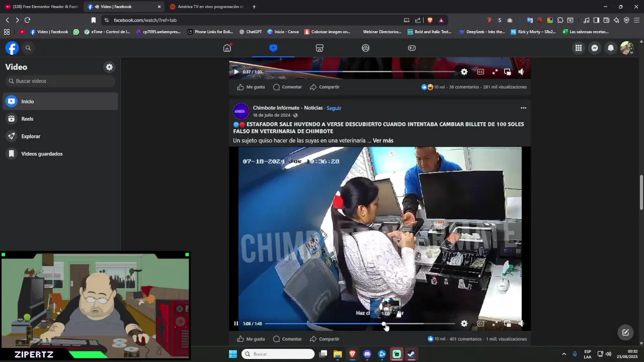Click browser address bar URL
Image resolution: width=644 pixels, height=362 pixels.
[145, 20]
